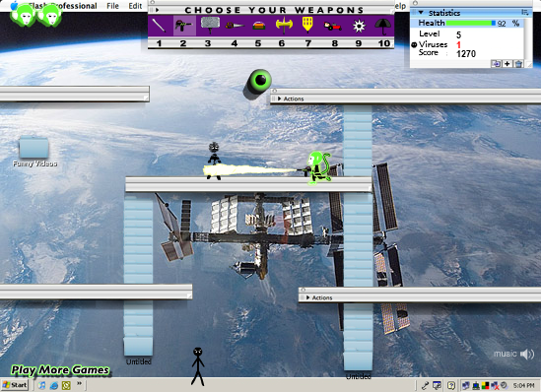Select the baseball bat weapon
Screen dimensions: 541x392
click(x=159, y=26)
